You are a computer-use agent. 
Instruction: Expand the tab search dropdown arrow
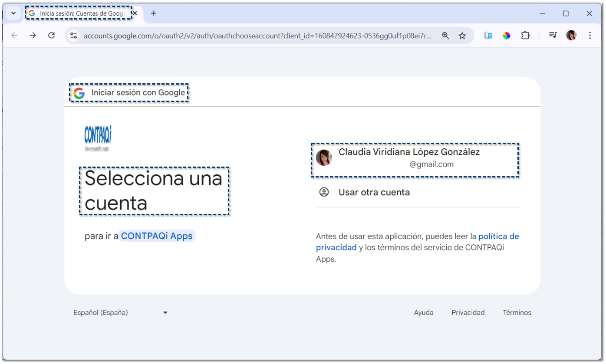[13, 13]
